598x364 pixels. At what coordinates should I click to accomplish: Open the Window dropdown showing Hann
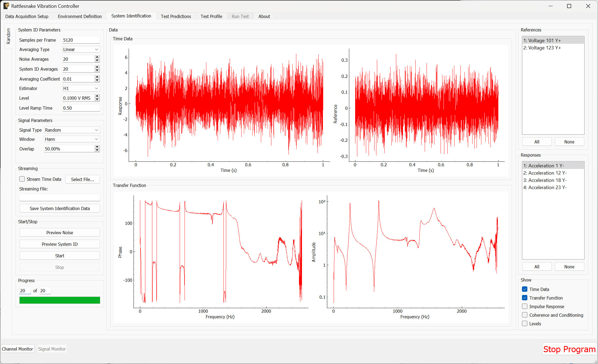click(71, 139)
